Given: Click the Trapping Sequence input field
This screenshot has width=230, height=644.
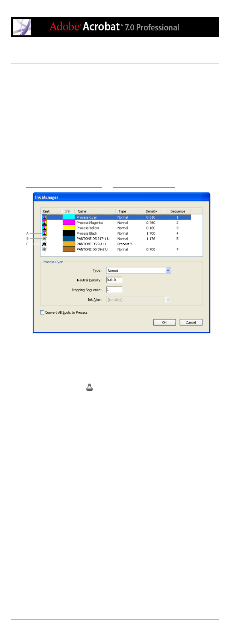Looking at the screenshot, I should tap(114, 290).
